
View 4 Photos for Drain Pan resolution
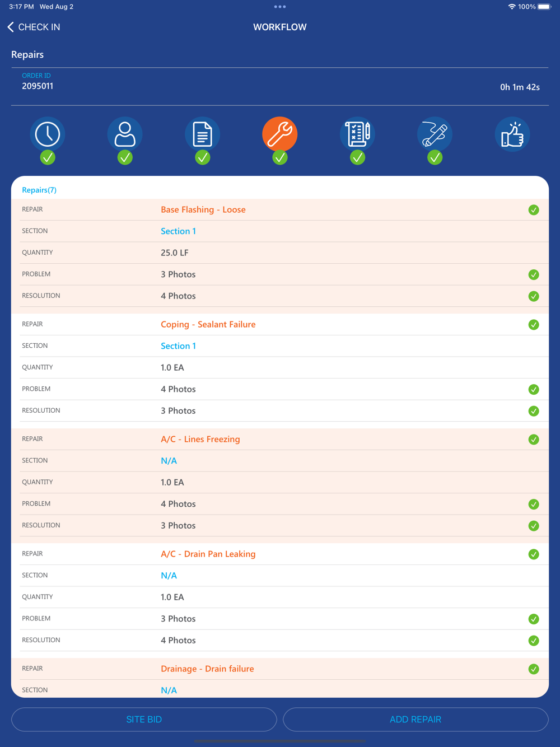point(178,641)
